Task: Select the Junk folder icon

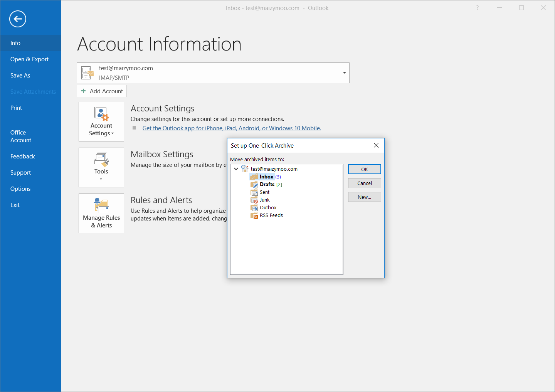Action: [x=254, y=200]
